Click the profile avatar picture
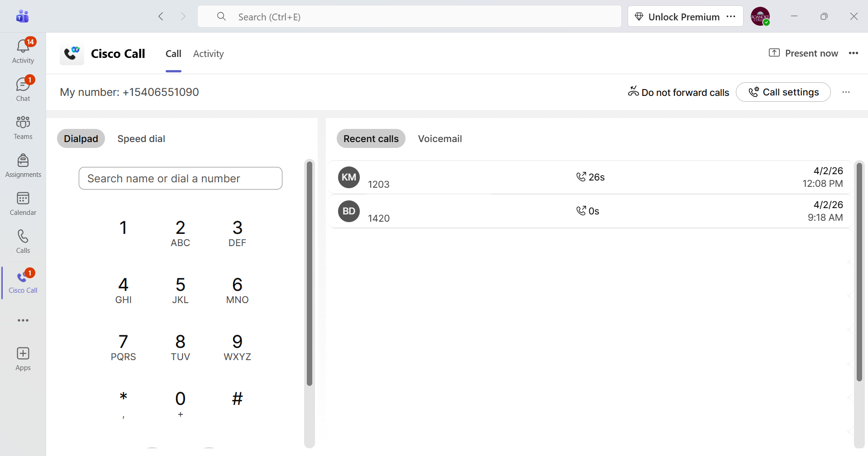The width and height of the screenshot is (868, 456). 760,17
